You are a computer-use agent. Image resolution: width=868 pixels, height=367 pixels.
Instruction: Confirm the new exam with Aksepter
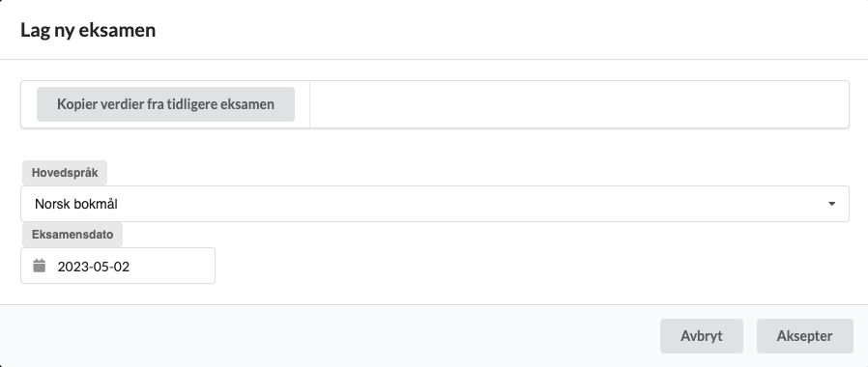point(804,336)
